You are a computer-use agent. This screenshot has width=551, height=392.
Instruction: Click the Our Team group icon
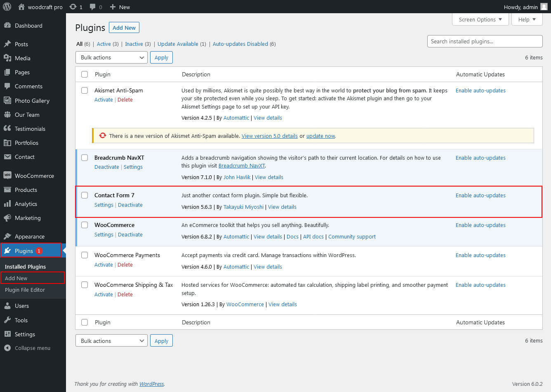click(7, 115)
